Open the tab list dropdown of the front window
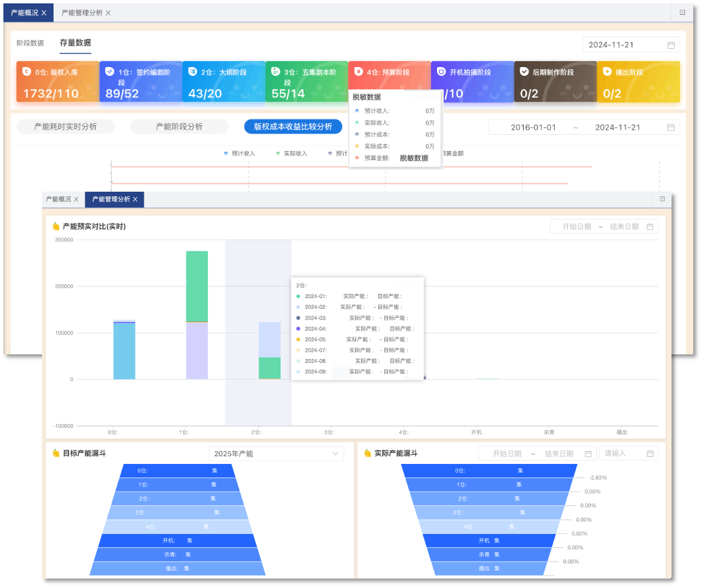 (662, 199)
